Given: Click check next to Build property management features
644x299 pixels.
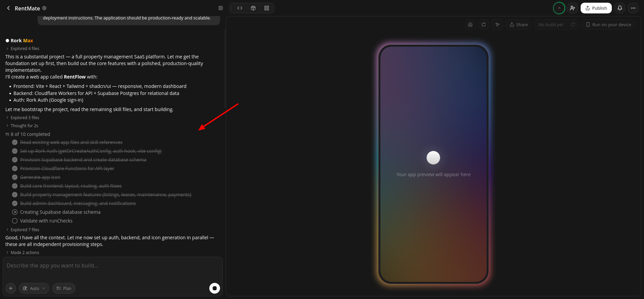Looking at the screenshot, I should point(15,195).
